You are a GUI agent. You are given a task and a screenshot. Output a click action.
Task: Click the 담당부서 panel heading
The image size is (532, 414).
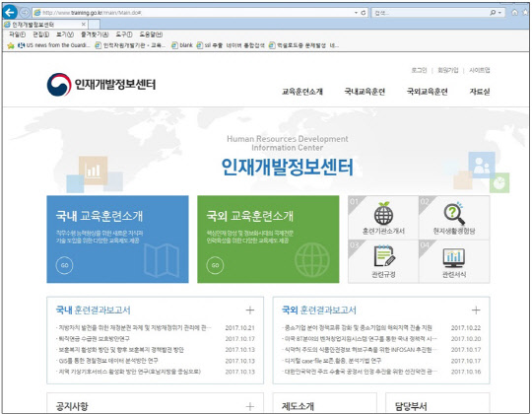[x=411, y=406]
